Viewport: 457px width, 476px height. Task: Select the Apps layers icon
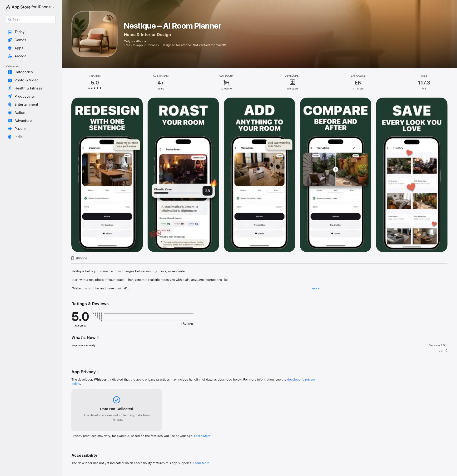(x=10, y=48)
